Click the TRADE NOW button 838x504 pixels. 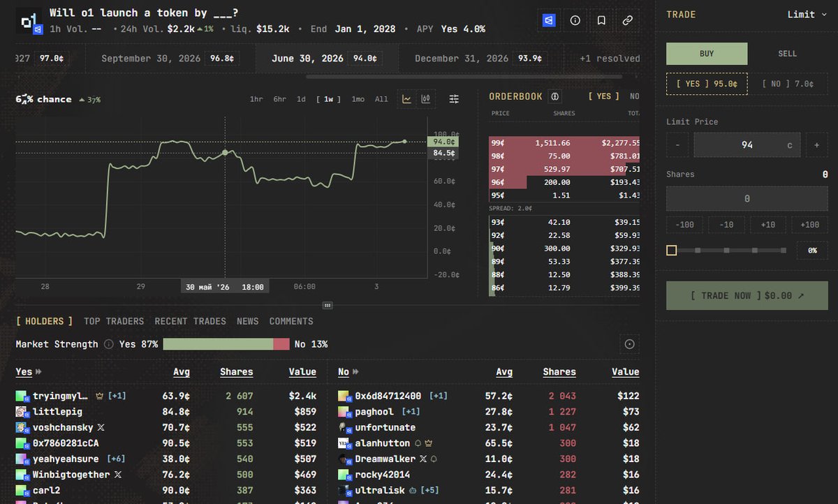pyautogui.click(x=747, y=296)
